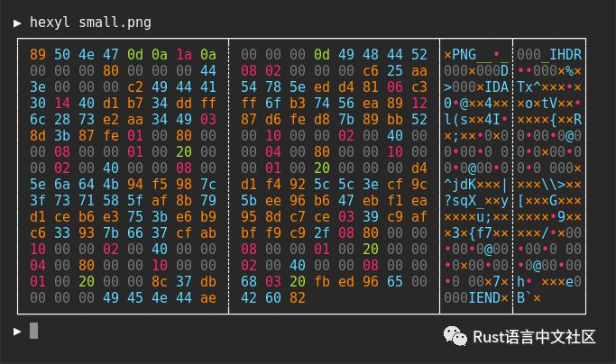This screenshot has width=616, height=364.
Task: Click the orange hex byte "8c"
Action: coord(160,281)
